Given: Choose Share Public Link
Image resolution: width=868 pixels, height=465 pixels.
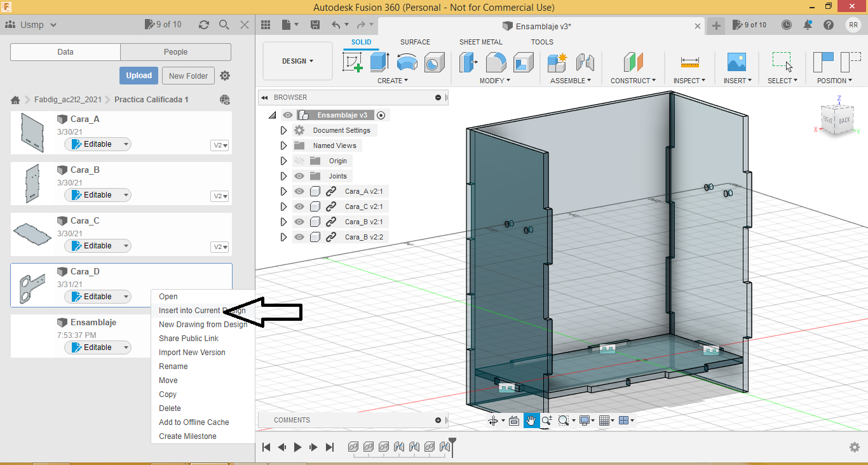Looking at the screenshot, I should pyautogui.click(x=189, y=339).
